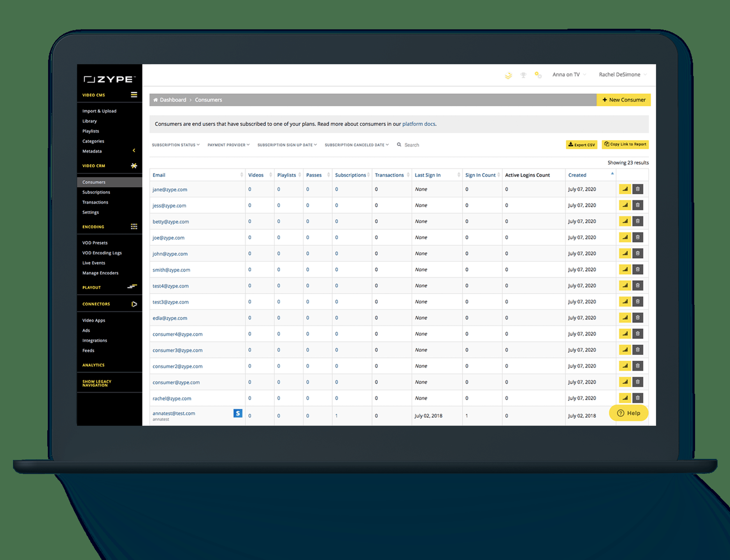The width and height of the screenshot is (730, 560).
Task: Delete the betty@zype.com consumer
Action: (x=638, y=221)
